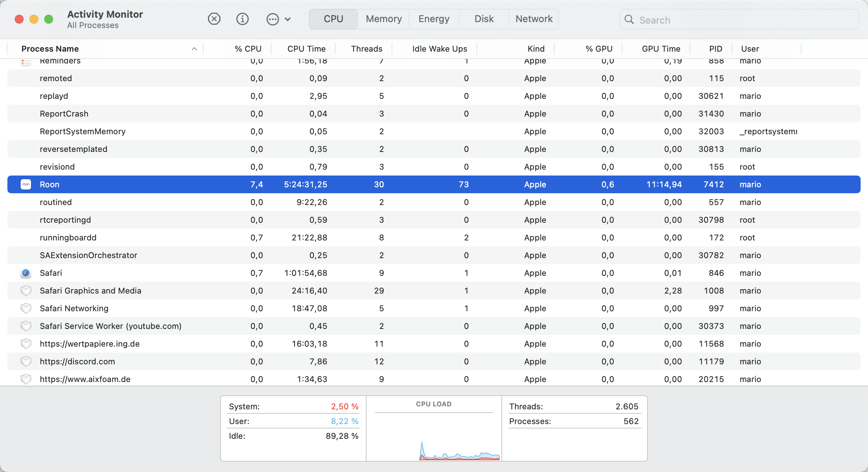Click the youtube.com Service Worker shield icon

pyautogui.click(x=26, y=326)
